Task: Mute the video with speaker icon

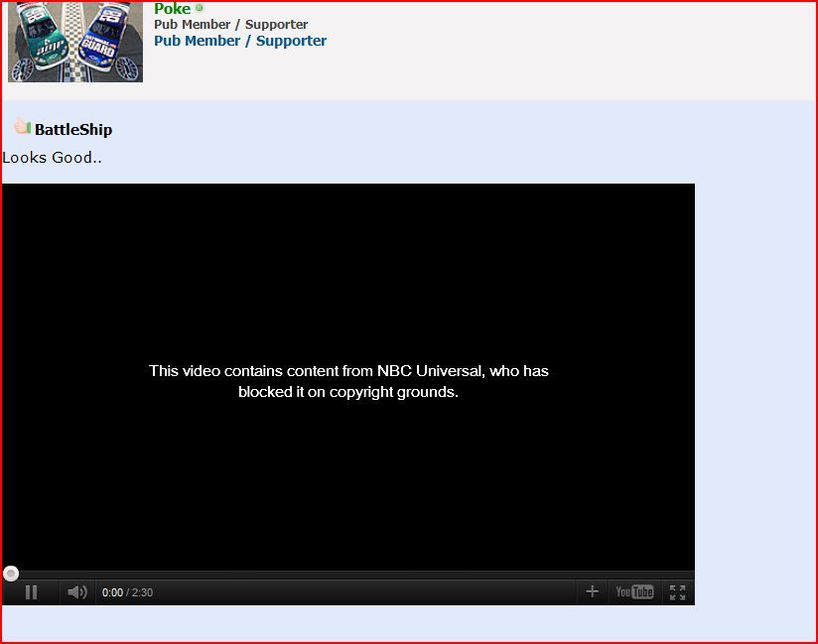Action: [77, 592]
